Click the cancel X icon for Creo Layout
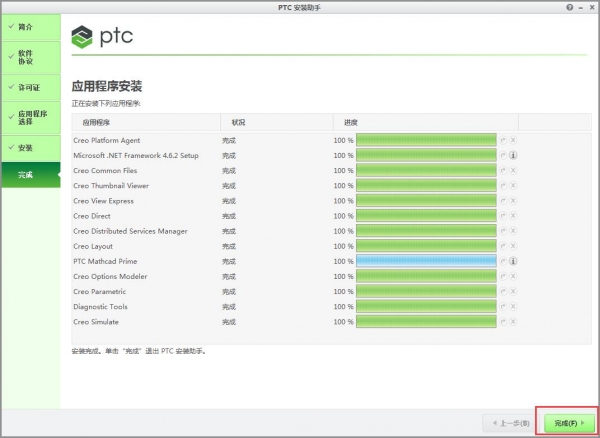The image size is (600, 438). 513,246
